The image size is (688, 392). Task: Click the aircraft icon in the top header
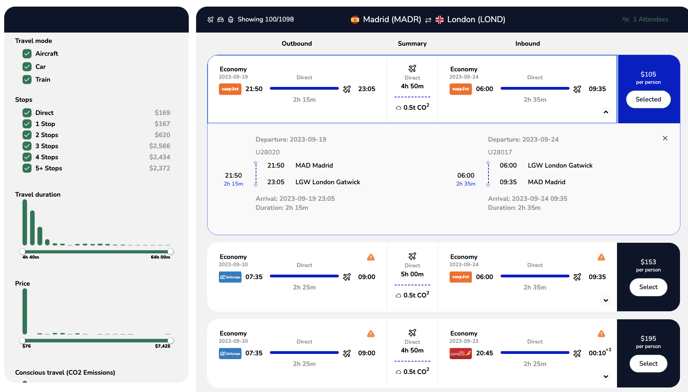[x=211, y=19]
